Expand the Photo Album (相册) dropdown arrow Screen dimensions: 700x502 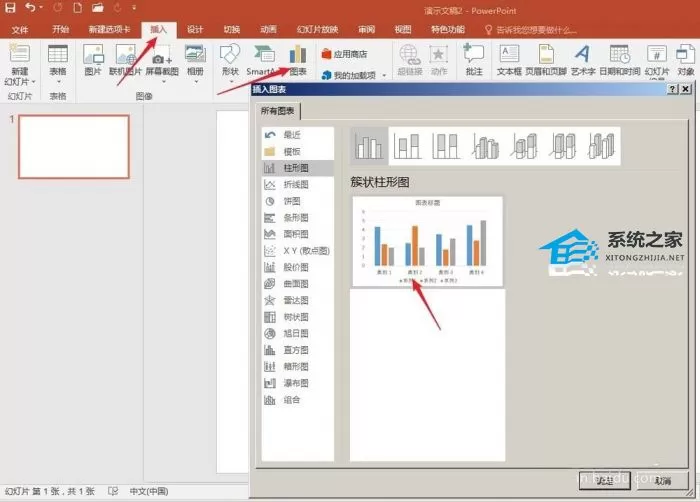[x=196, y=82]
